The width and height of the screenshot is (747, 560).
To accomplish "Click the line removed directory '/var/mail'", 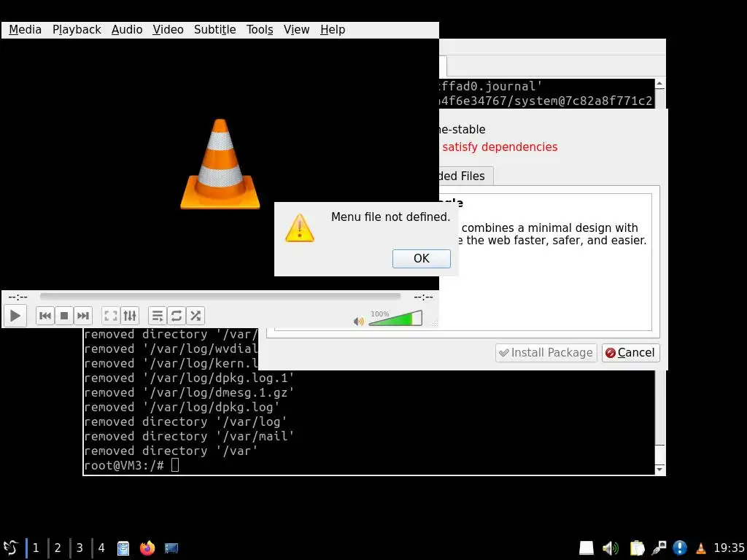I will [x=189, y=436].
